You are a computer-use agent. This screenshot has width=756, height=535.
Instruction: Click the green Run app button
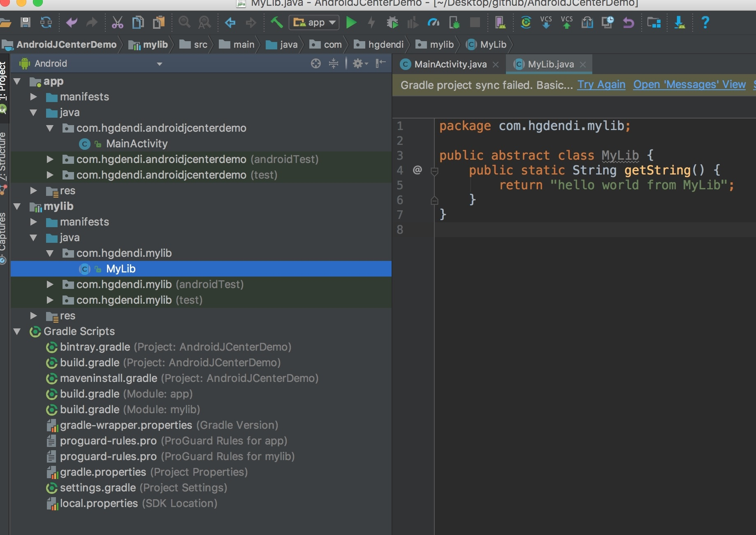coord(351,23)
